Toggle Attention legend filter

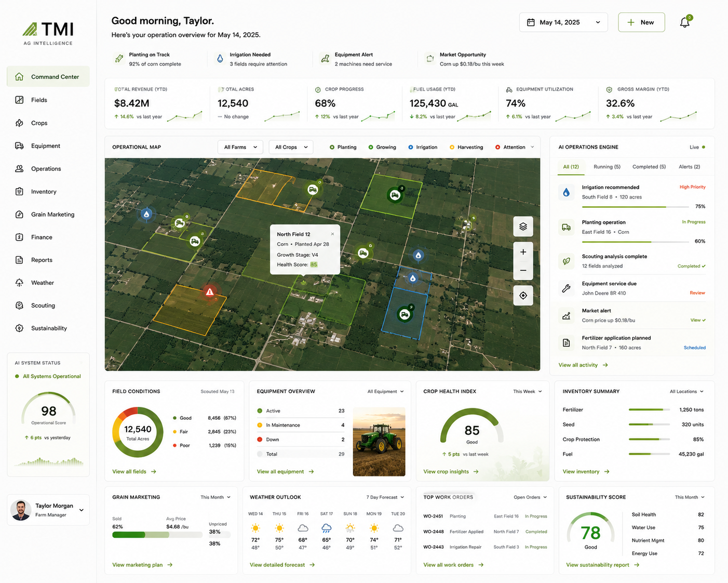pyautogui.click(x=510, y=147)
